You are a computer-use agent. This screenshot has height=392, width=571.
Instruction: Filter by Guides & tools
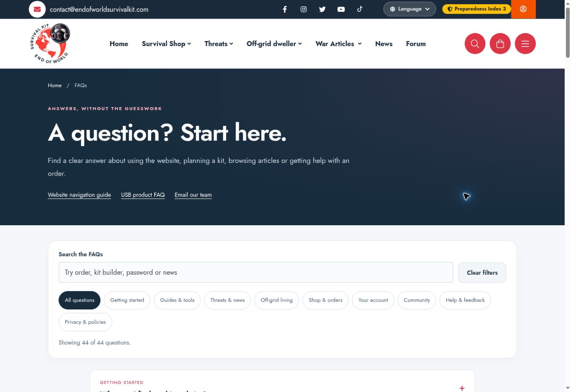click(177, 300)
